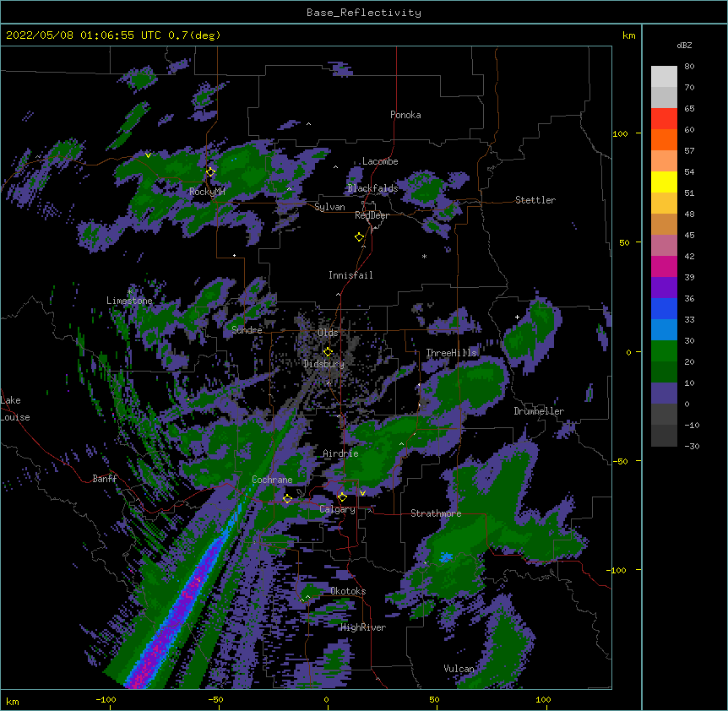Click the white plus marker east of ThreeHills
This screenshot has width=728, height=711.
click(517, 317)
